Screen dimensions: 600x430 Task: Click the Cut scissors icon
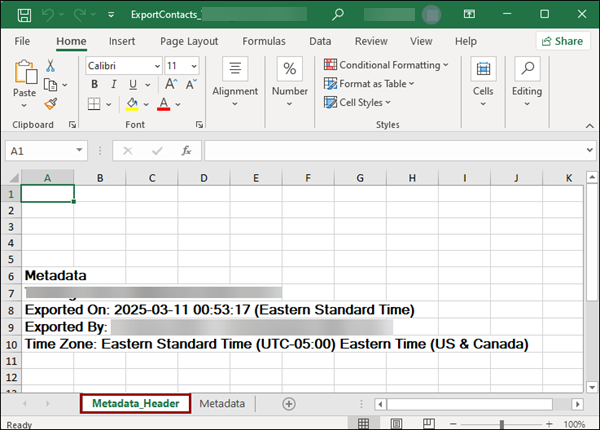click(x=50, y=66)
